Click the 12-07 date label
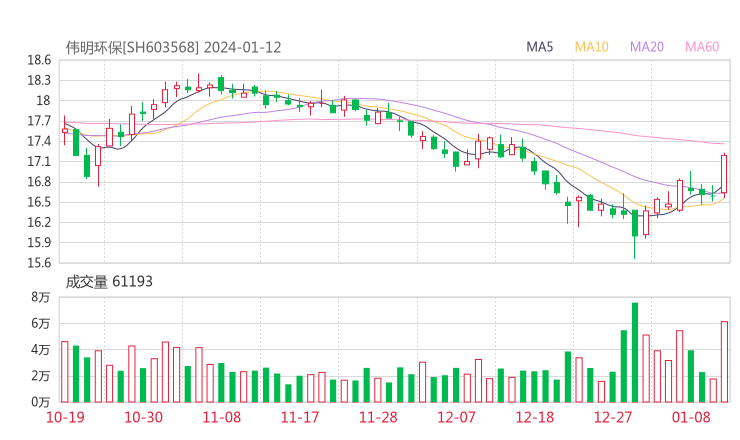Screen dimensions: 740x440 [456, 417]
